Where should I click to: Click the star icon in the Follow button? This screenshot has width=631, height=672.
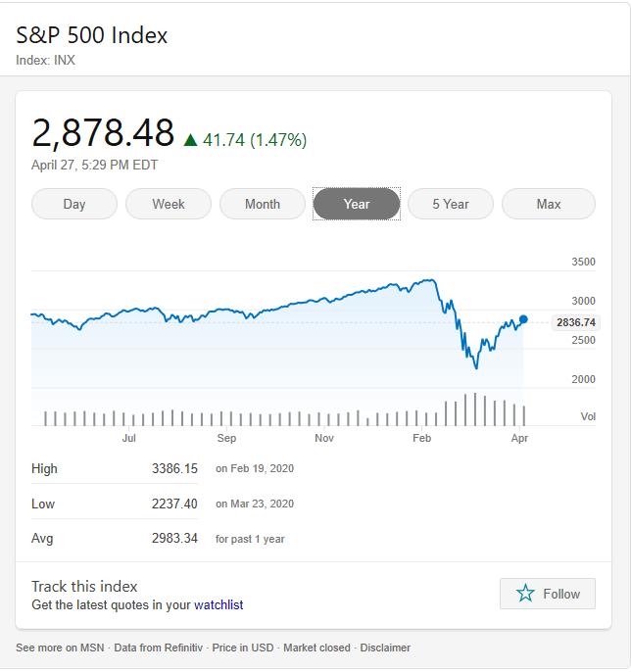525,594
